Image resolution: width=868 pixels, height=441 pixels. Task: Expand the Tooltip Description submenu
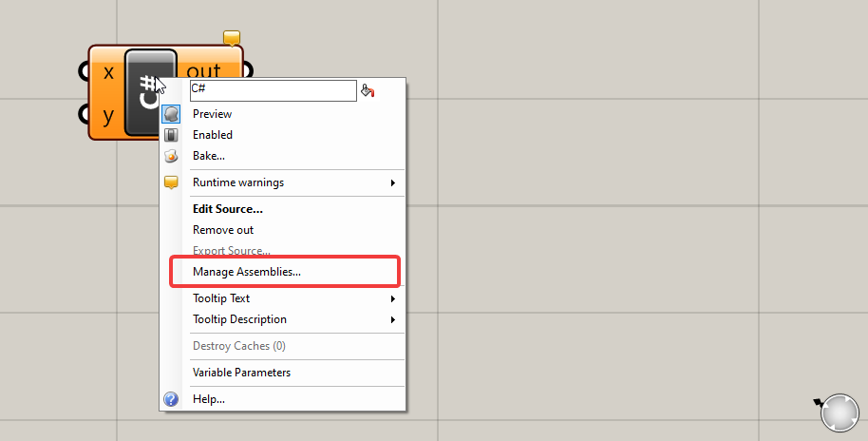tap(393, 319)
